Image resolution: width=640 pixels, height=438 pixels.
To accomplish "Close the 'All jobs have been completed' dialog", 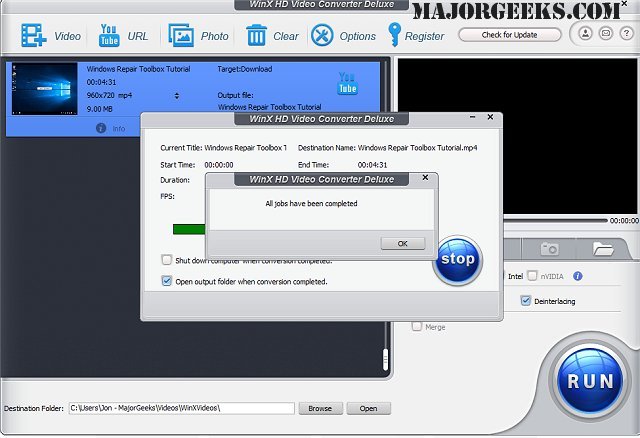I will point(425,178).
